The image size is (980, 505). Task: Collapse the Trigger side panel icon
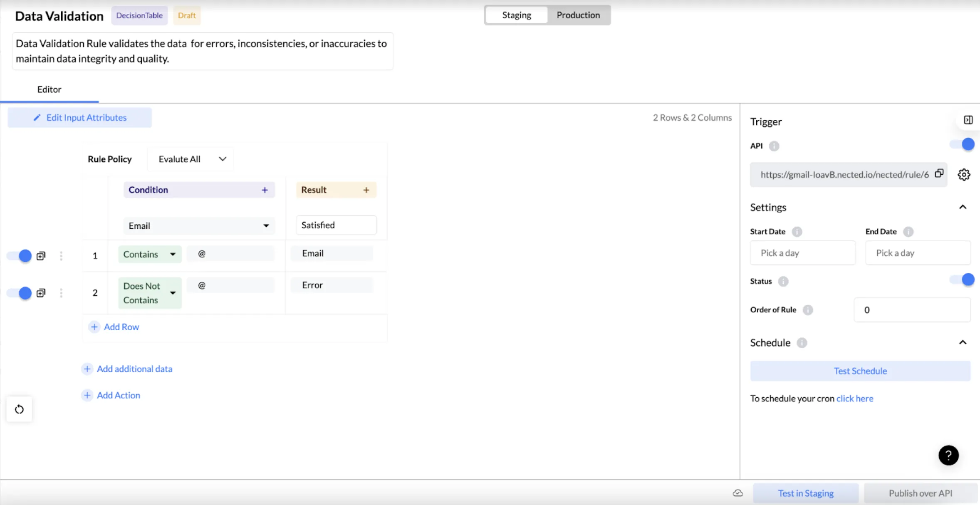(968, 120)
